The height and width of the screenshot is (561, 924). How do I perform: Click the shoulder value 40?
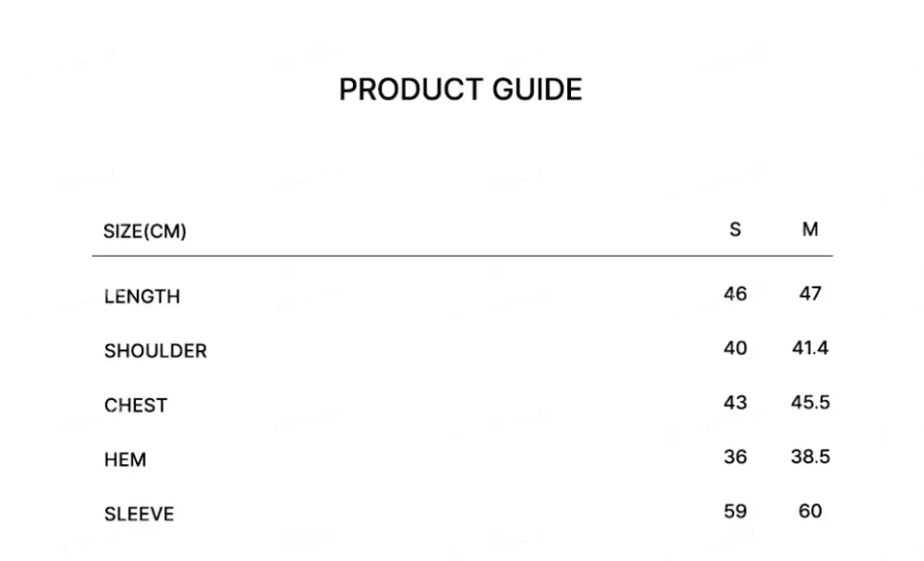[736, 348]
